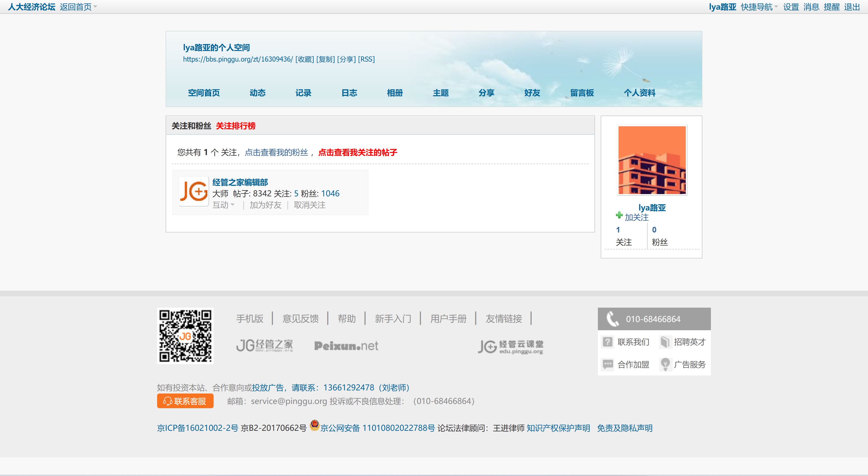Screen dimensions: 868x476
Task: Click the 招聘英才 document icon
Action: (665, 342)
